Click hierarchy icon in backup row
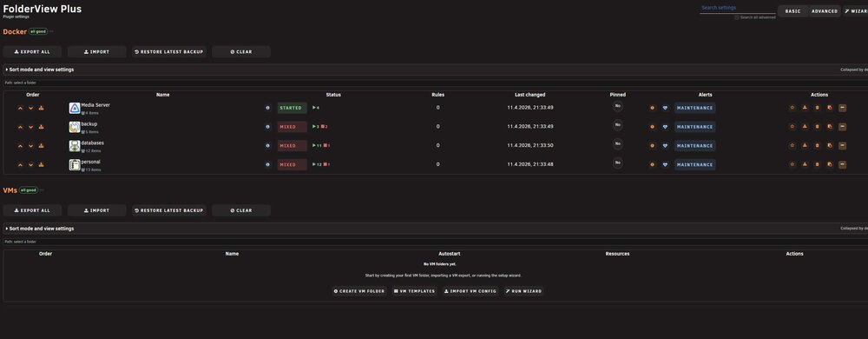868x339 pixels. (x=42, y=127)
